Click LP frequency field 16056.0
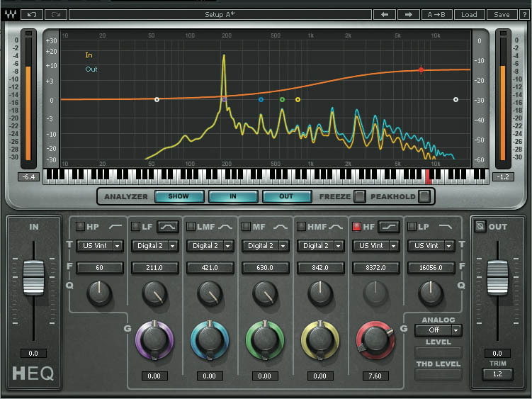Image resolution: width=532 pixels, height=399 pixels. coord(431,268)
